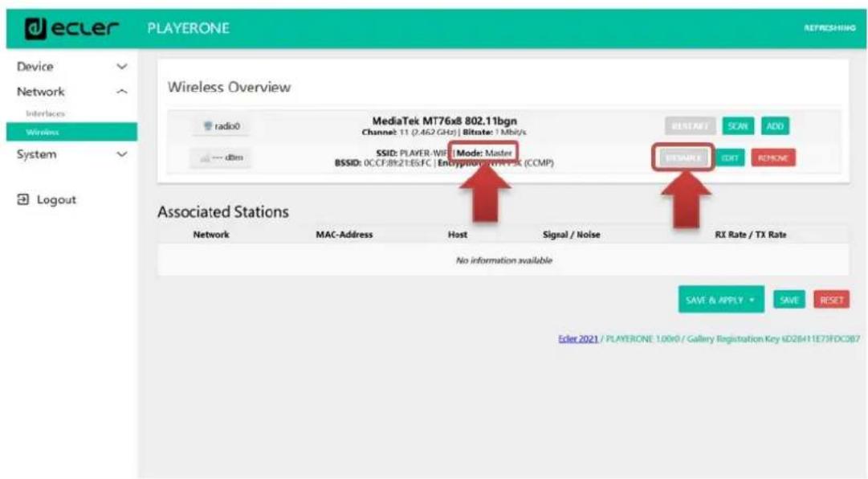Click the Save button
Viewport: 868px width, 479px height.
pos(789,300)
